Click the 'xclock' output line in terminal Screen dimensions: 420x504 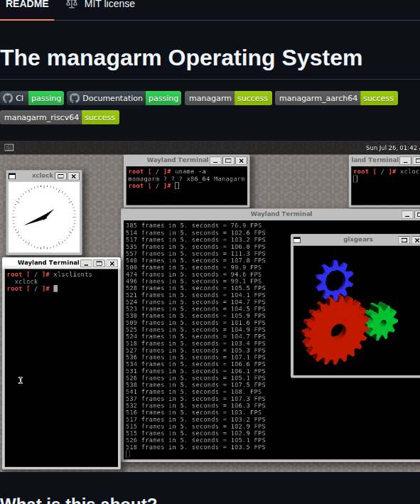[26, 282]
